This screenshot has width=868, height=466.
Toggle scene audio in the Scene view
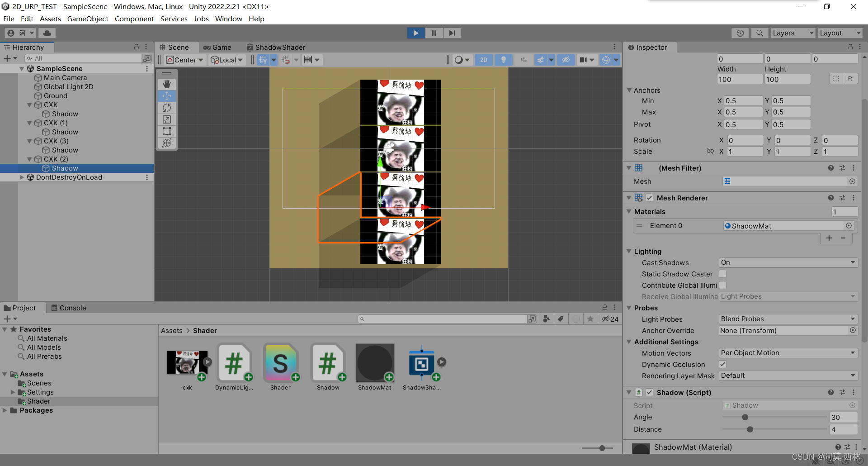tap(523, 59)
